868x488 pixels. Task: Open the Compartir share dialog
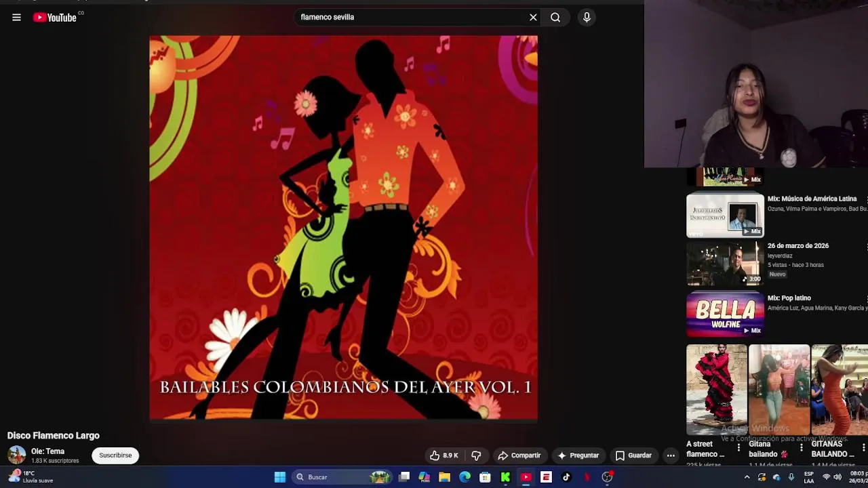[519, 455]
